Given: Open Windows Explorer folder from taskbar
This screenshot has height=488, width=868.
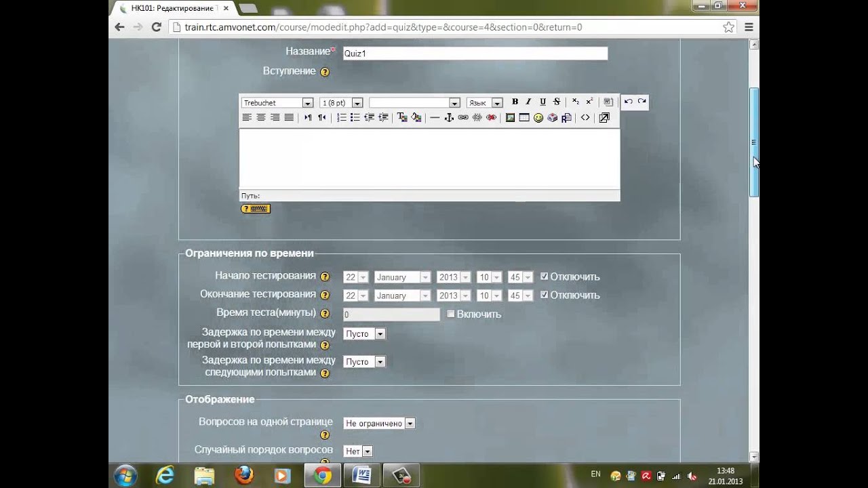Looking at the screenshot, I should [204, 476].
